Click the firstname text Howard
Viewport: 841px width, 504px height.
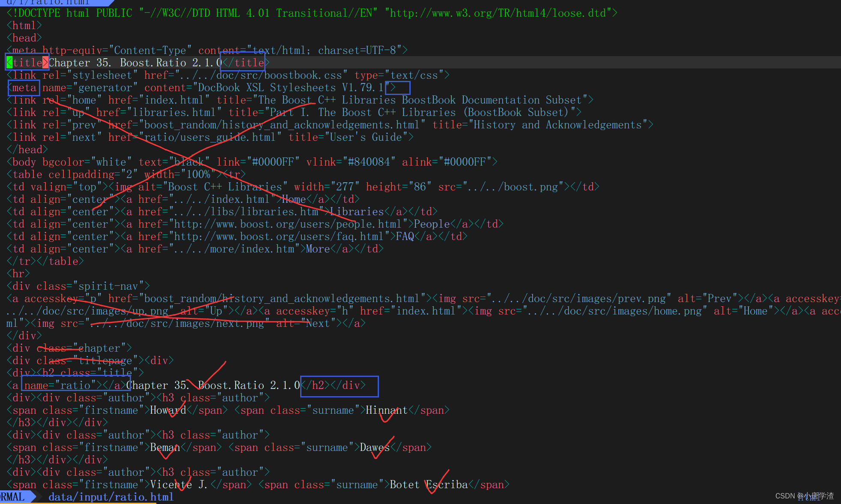point(168,410)
